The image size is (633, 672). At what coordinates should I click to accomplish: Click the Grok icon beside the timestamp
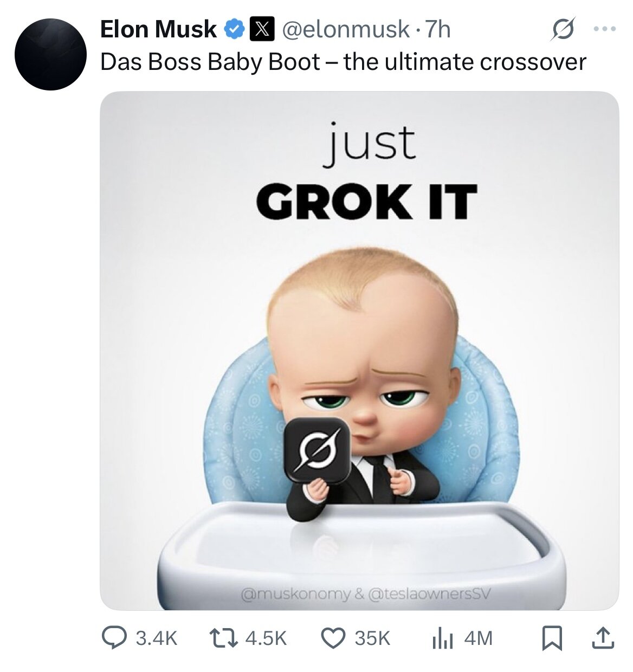point(563,30)
